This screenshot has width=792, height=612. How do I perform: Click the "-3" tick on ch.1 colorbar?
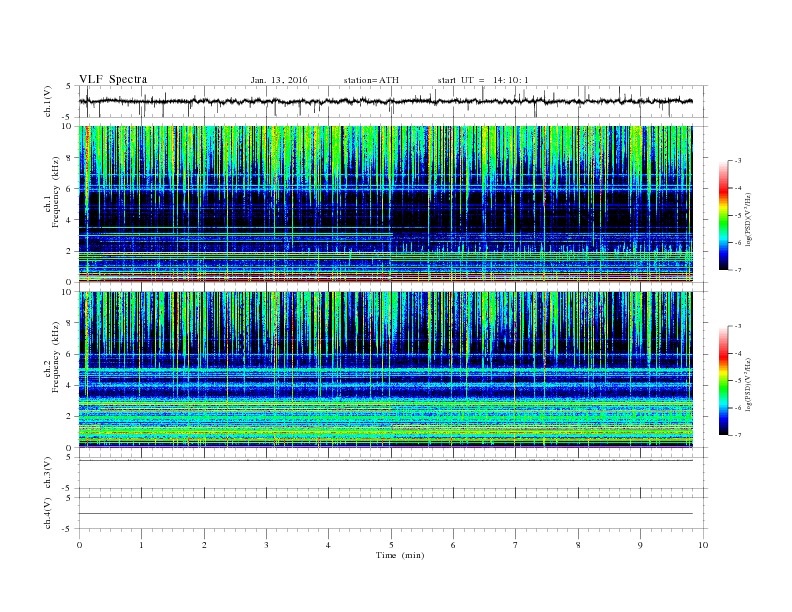(738, 161)
